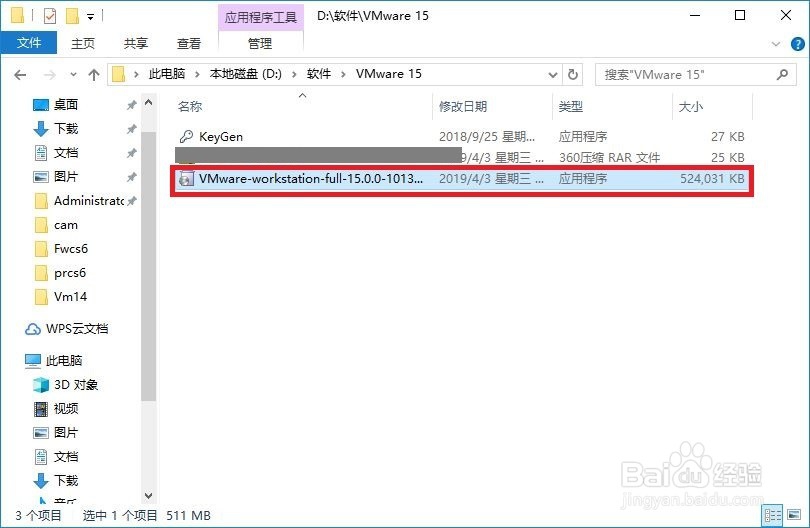Screen dimensions: 810x528
Task: Select 此电脑 in the navigation pane
Action: tap(64, 361)
